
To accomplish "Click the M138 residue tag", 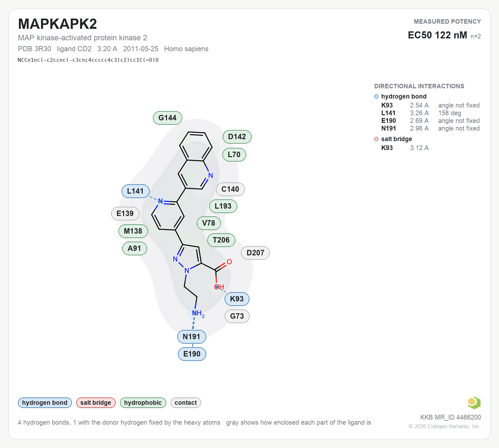I will point(133,231).
